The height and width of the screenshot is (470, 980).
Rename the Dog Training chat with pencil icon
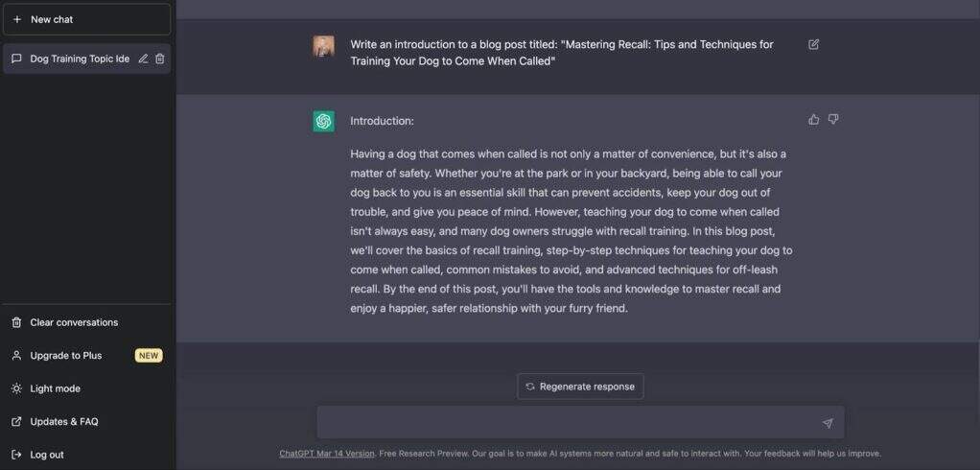[143, 59]
